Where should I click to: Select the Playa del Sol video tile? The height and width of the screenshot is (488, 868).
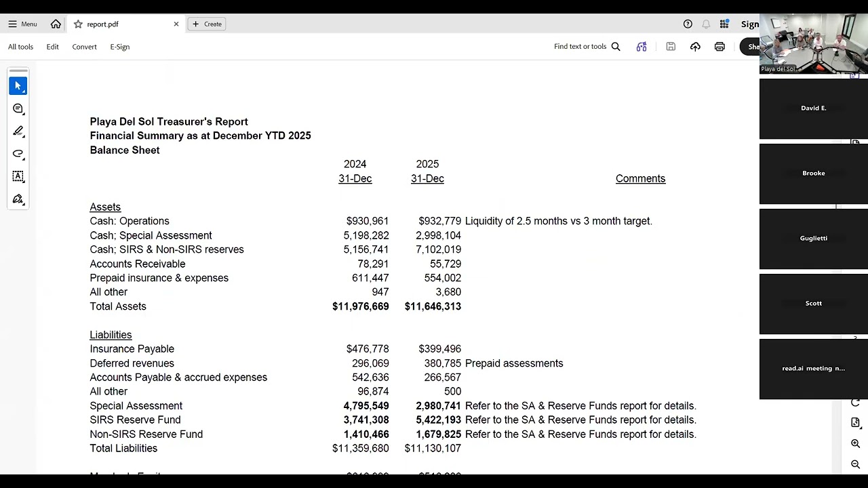tap(814, 44)
